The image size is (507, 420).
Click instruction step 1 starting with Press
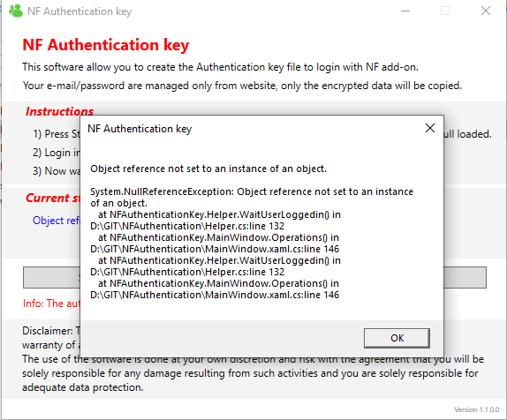pyautogui.click(x=57, y=134)
